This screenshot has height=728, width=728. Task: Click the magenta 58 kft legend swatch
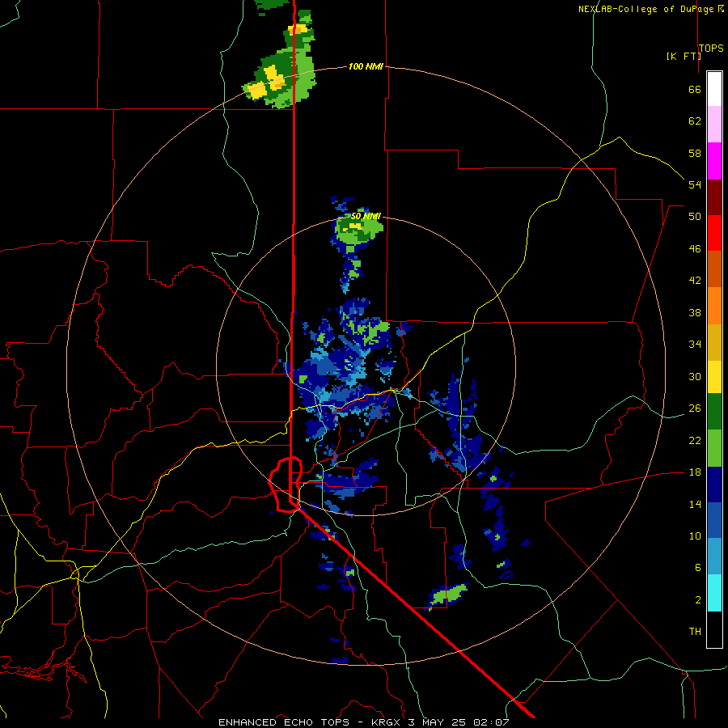coord(714,161)
